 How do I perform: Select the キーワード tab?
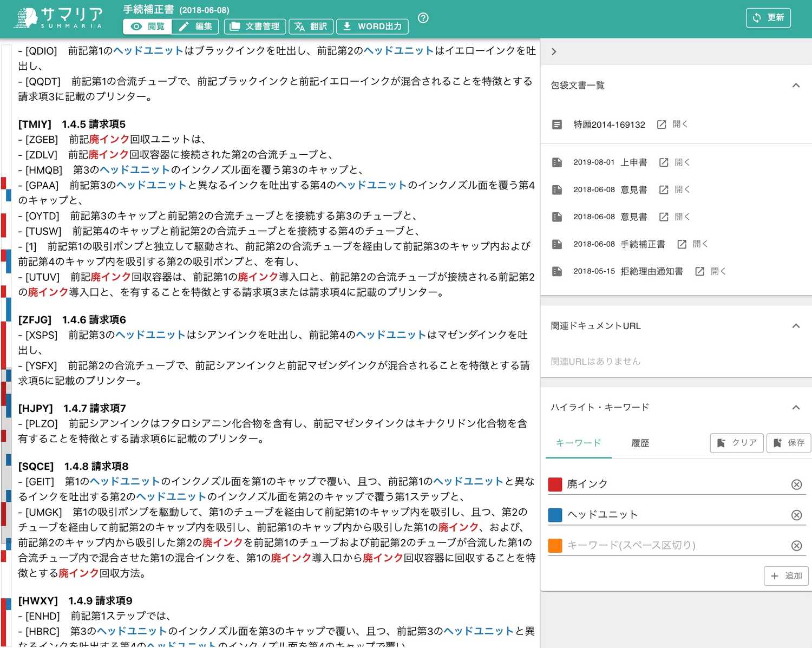pyautogui.click(x=579, y=443)
